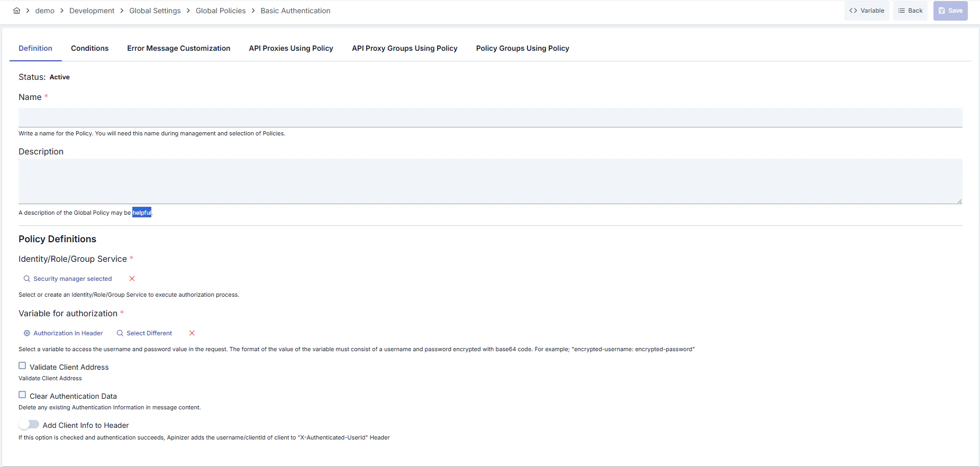Click the 'Active' status text
The image size is (980, 467).
tap(60, 77)
